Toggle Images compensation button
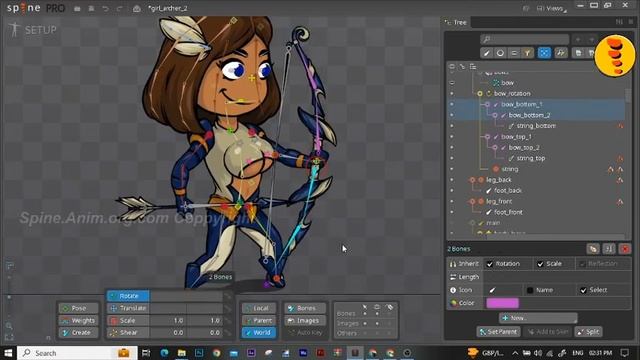The width and height of the screenshot is (640, 360). pyautogui.click(x=305, y=320)
